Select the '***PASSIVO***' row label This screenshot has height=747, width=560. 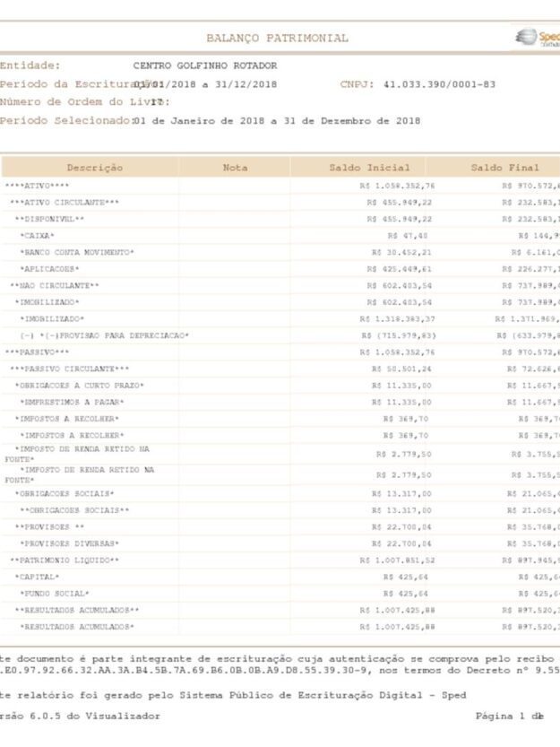pyautogui.click(x=37, y=352)
